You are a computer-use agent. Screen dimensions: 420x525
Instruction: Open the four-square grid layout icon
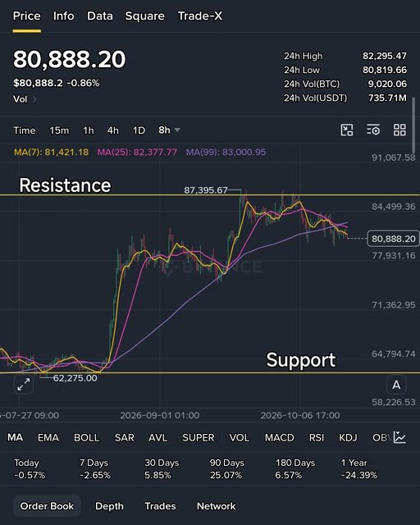tap(399, 130)
